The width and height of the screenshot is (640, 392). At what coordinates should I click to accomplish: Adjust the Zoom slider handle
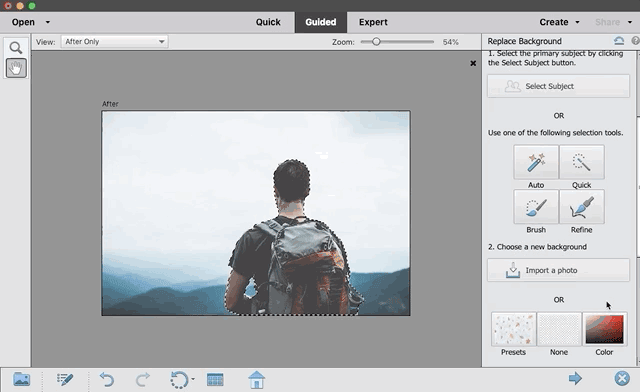(376, 42)
